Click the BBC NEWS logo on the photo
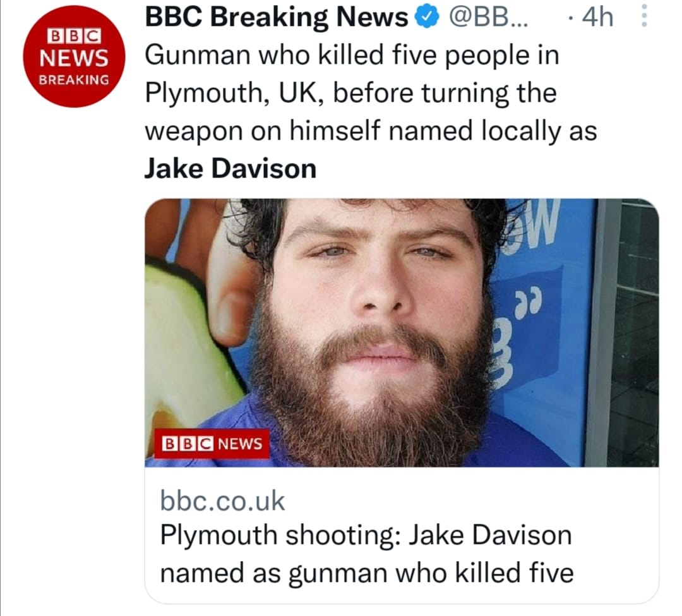Viewport: 682px width, 616px height. [x=212, y=444]
